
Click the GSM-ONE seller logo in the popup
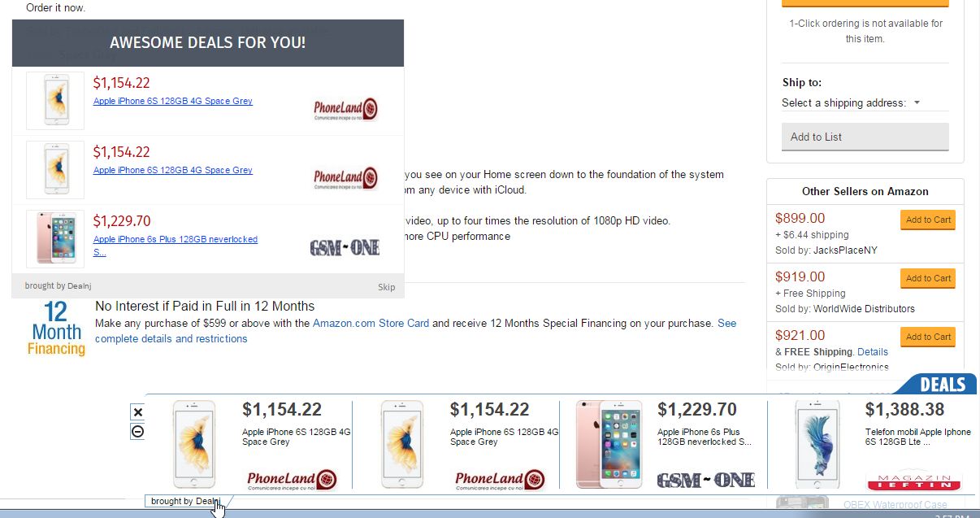click(345, 248)
